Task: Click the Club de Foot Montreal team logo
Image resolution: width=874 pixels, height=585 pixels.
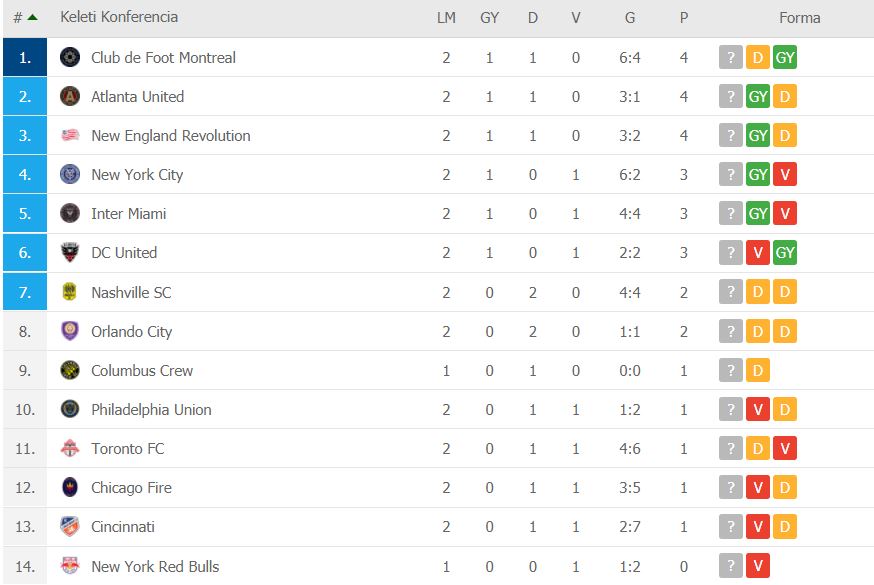Action: click(x=70, y=57)
